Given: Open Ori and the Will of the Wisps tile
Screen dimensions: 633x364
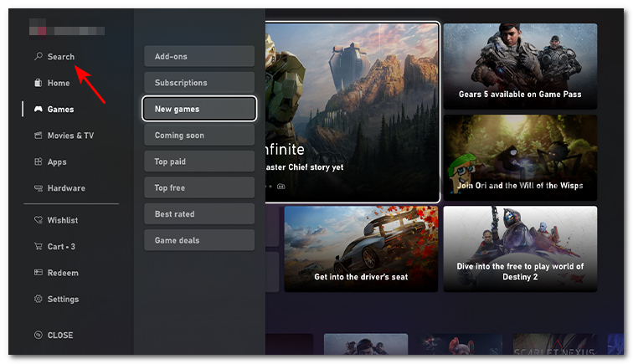Looking at the screenshot, I should pos(520,157).
